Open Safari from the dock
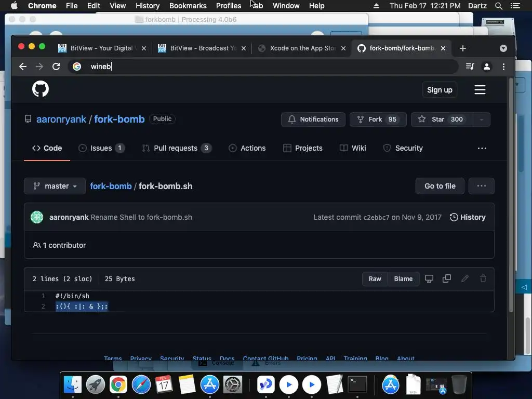The image size is (532, 399). [x=141, y=384]
